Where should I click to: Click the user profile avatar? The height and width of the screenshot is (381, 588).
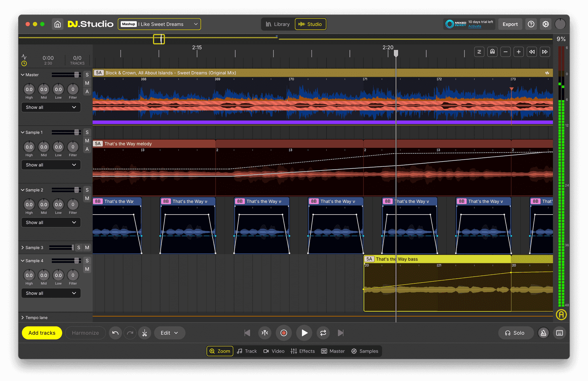click(560, 24)
